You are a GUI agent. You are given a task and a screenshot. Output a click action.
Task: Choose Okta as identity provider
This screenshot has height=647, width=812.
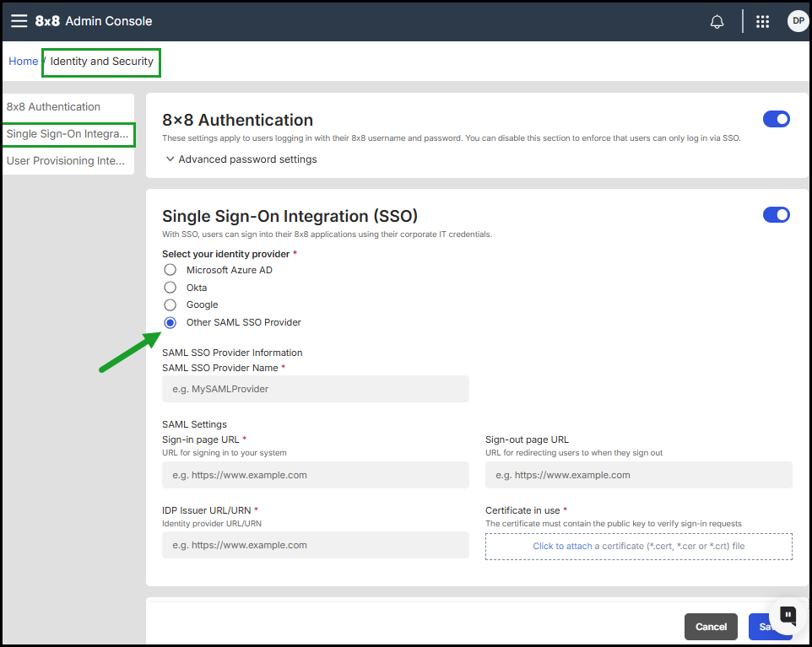pyautogui.click(x=171, y=288)
